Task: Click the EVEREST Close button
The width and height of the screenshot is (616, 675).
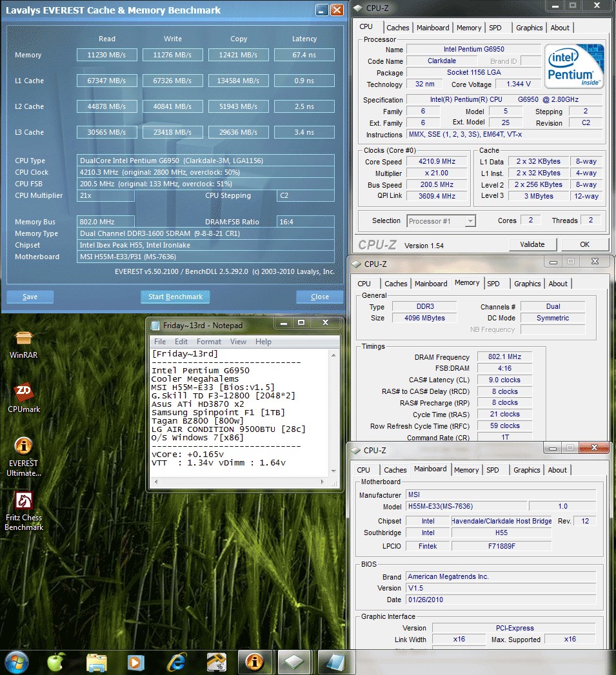Action: 320,297
